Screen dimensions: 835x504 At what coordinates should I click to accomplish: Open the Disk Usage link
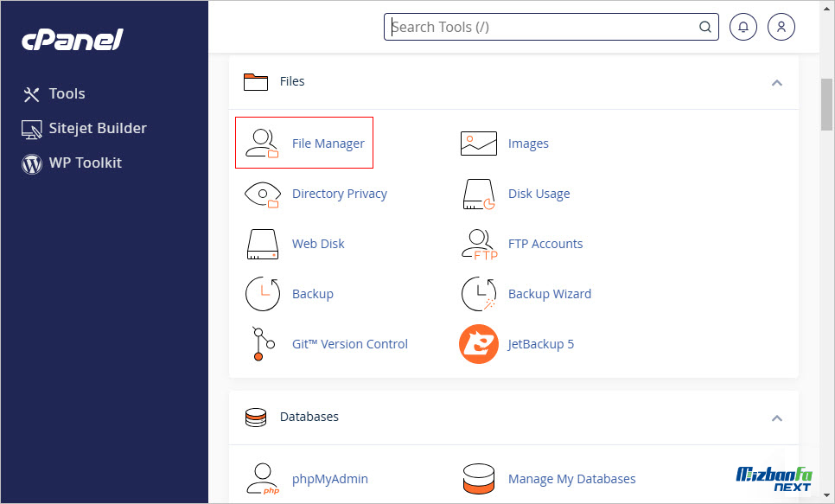539,194
